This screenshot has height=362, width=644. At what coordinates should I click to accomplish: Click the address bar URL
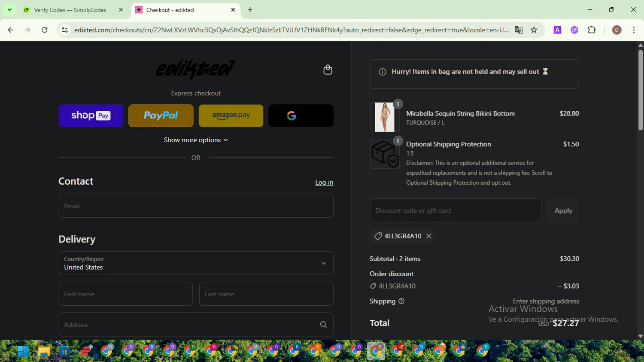coord(291,30)
